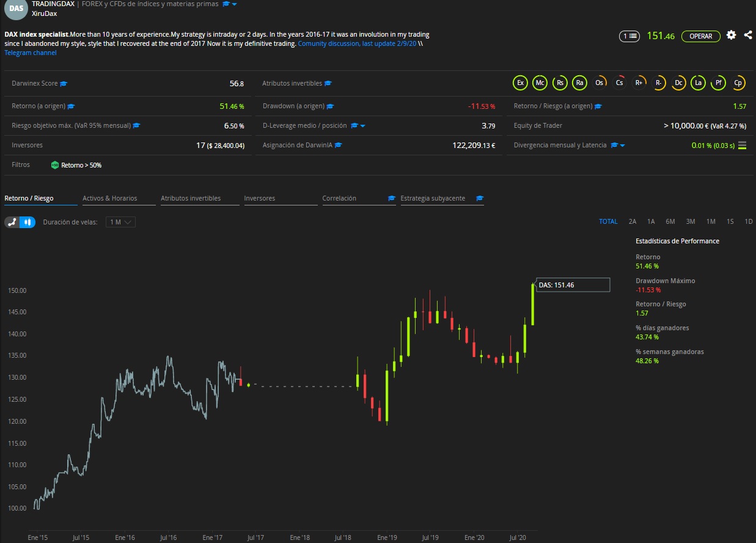Click info cap icon beside Darwinex Score

click(x=64, y=84)
